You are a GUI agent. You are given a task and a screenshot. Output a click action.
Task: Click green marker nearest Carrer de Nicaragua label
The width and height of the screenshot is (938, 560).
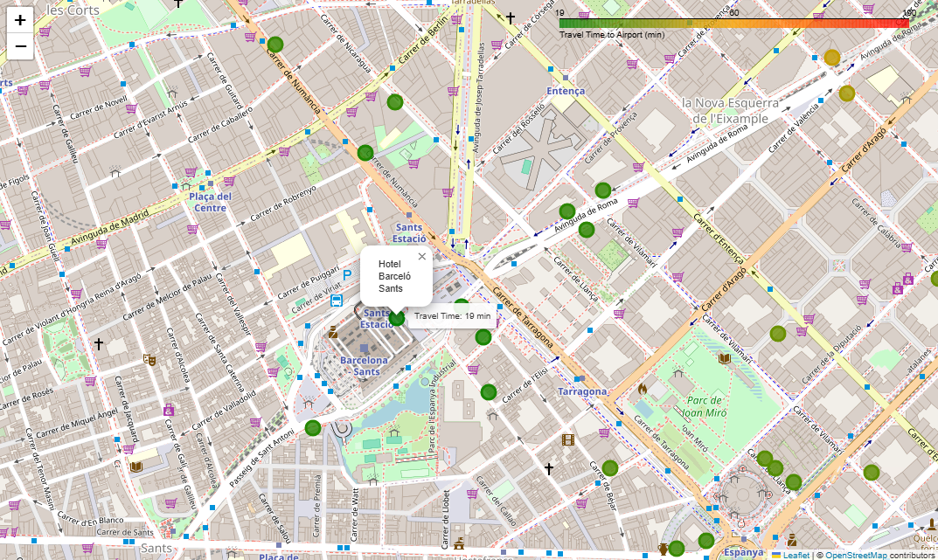click(x=395, y=102)
